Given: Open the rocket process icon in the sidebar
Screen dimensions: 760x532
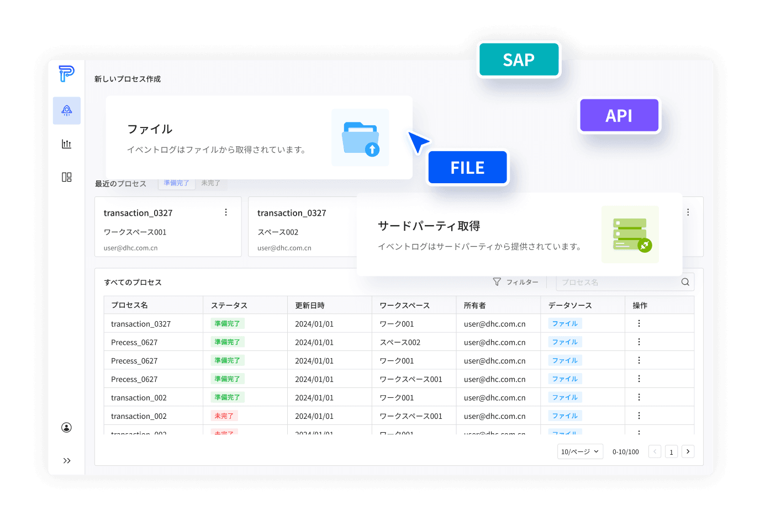Looking at the screenshot, I should pos(67,110).
